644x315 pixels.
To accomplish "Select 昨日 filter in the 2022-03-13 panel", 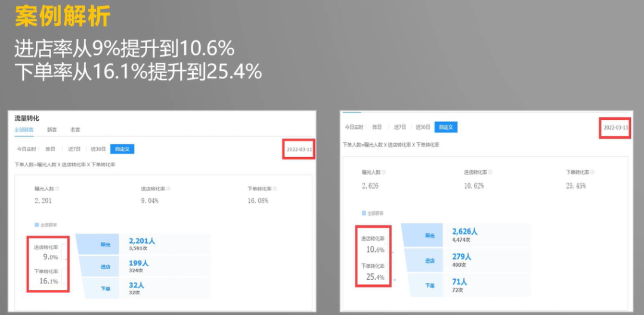I will (x=377, y=127).
